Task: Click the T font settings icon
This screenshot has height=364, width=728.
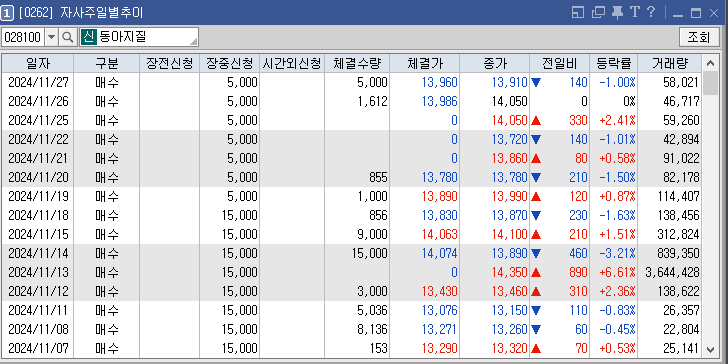Action: (x=635, y=12)
